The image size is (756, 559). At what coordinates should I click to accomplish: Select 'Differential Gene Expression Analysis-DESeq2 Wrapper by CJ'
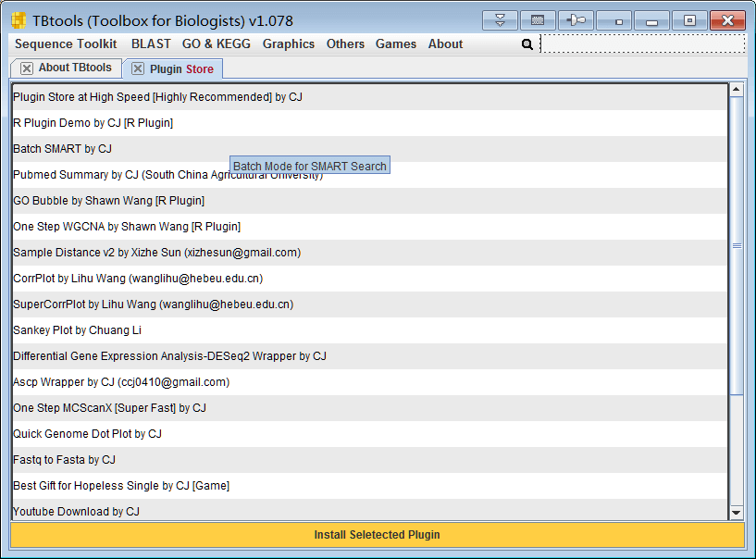click(370, 356)
